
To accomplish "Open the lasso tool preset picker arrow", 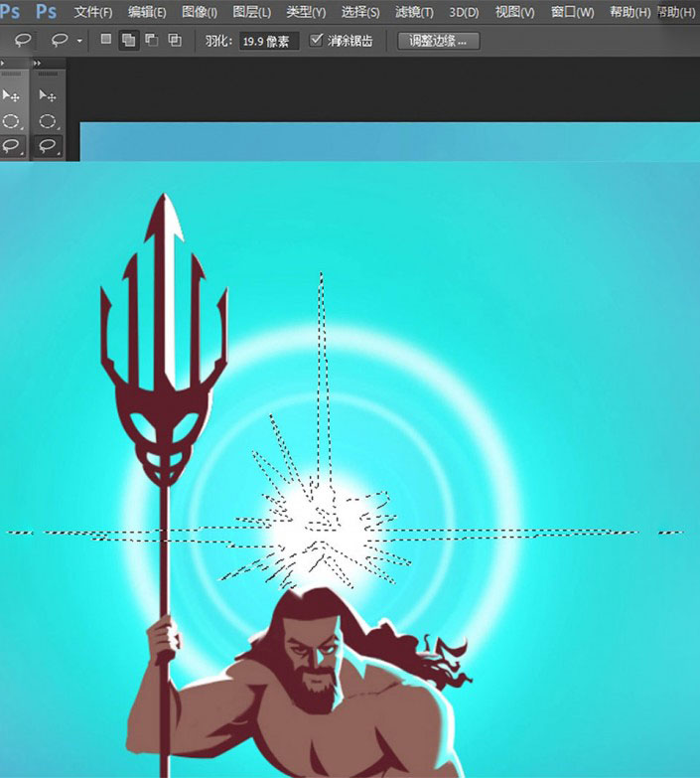I will coord(79,41).
